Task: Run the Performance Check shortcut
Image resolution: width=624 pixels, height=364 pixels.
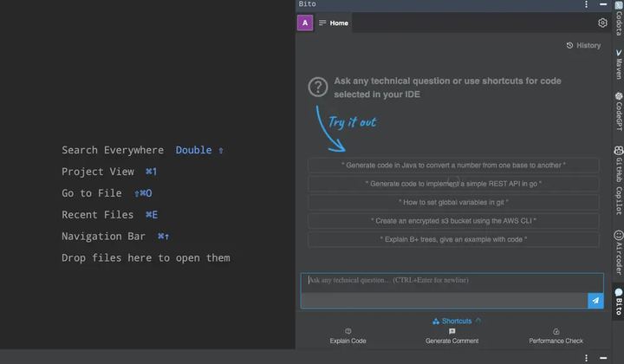Action: pos(556,336)
